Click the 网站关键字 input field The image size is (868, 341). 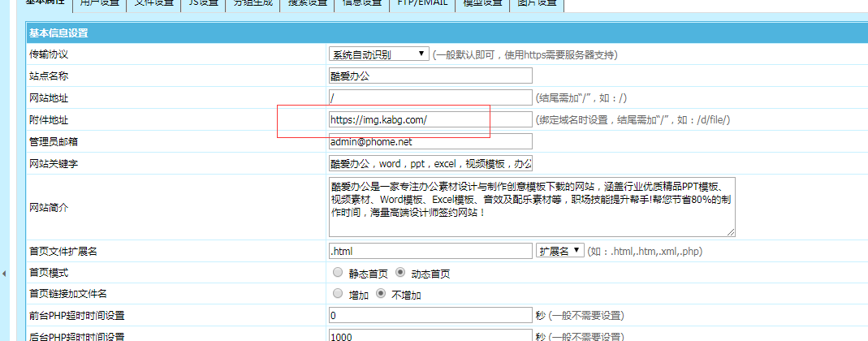[430, 163]
